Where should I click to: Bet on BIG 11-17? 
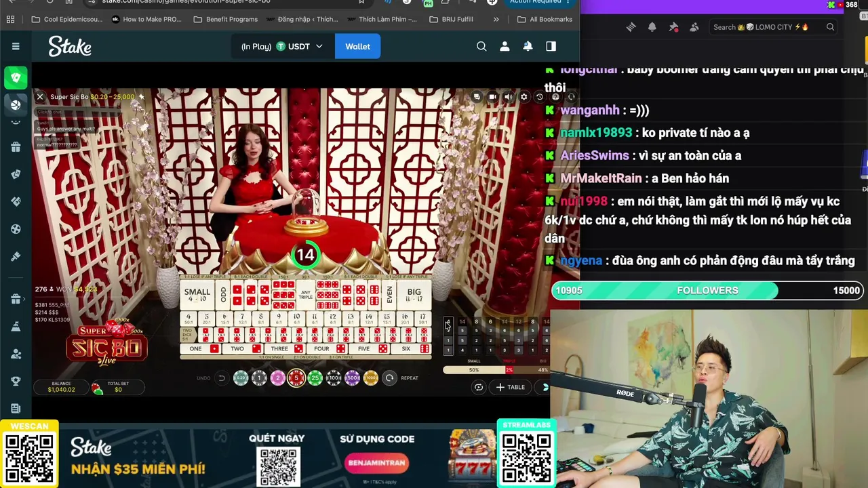414,295
